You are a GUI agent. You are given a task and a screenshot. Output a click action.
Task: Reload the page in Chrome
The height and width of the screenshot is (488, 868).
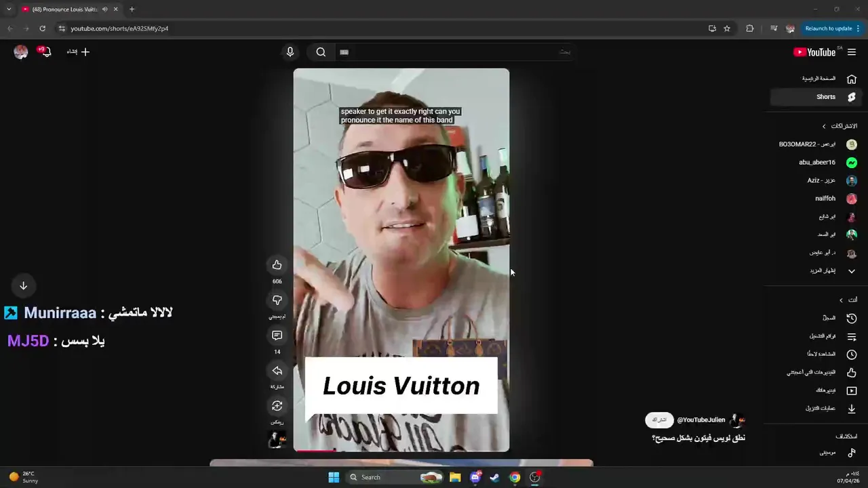click(x=42, y=28)
